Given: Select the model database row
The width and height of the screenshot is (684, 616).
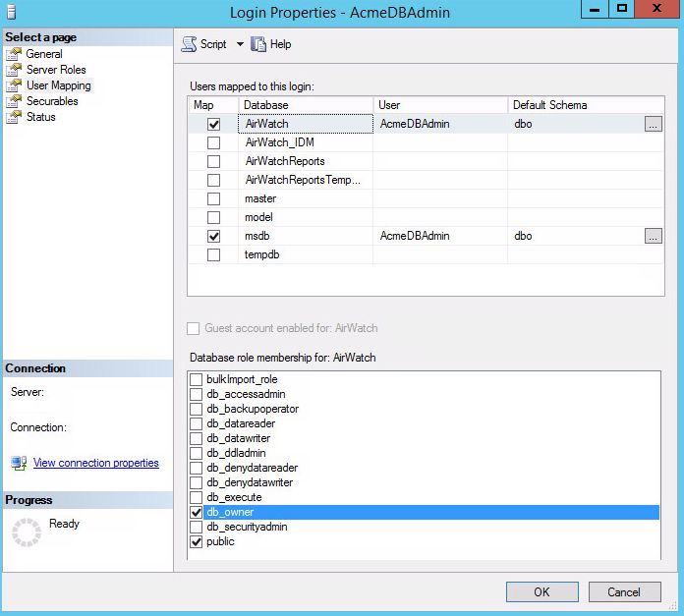Looking at the screenshot, I should (427, 217).
